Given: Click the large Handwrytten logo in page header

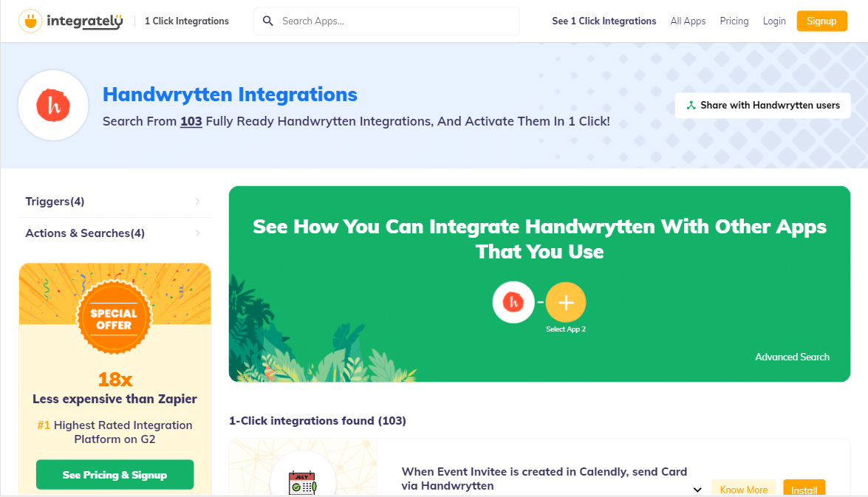Looking at the screenshot, I should click(x=53, y=106).
